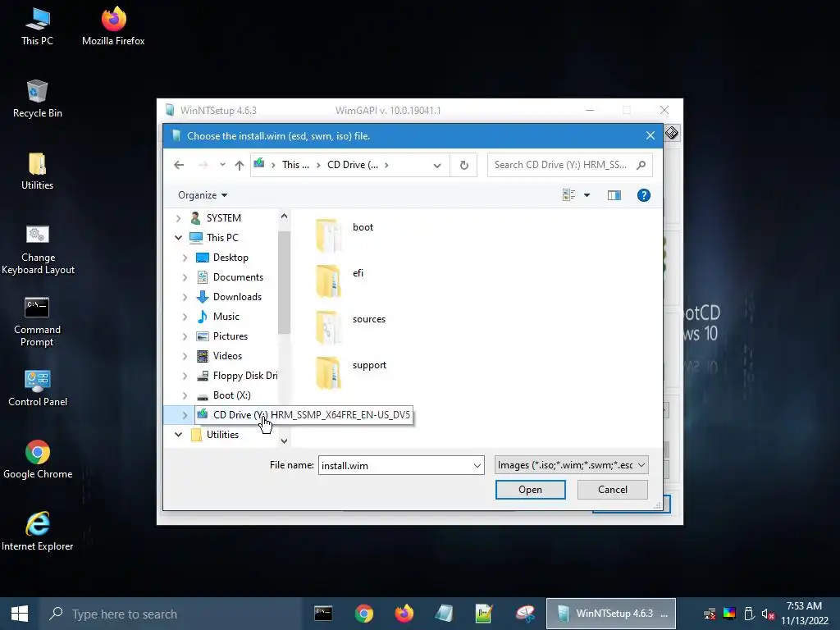Select the efi folder
The height and width of the screenshot is (630, 840).
[x=340, y=280]
